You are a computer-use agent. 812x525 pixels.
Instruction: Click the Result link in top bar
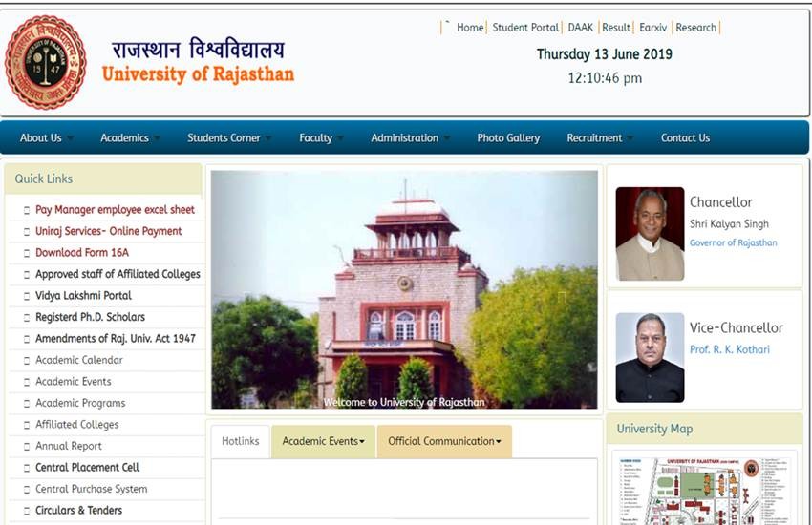pos(616,28)
